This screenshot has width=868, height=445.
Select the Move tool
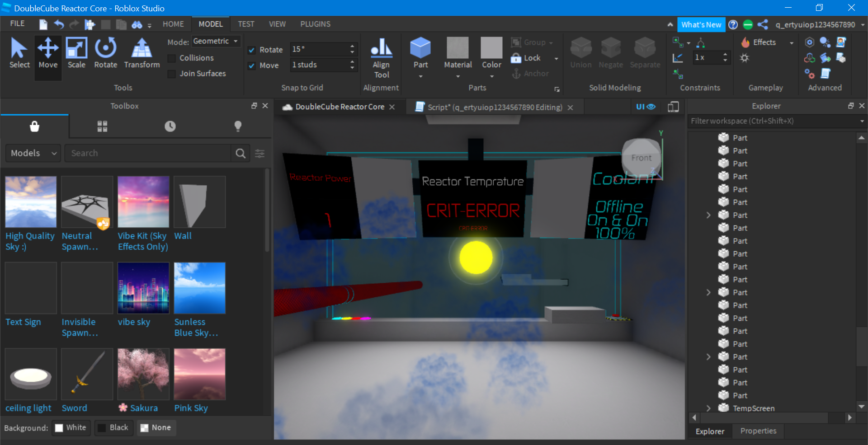pos(47,53)
